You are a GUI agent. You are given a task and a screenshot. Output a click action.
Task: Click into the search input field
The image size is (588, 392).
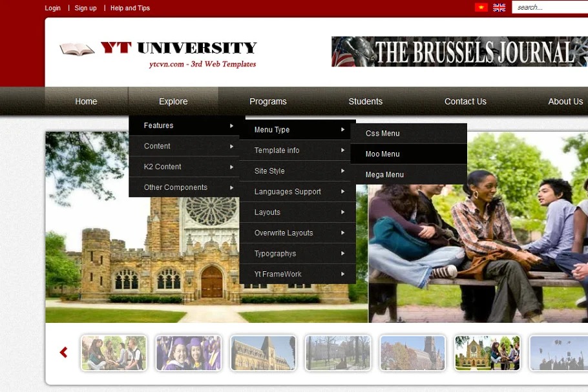[x=551, y=8]
